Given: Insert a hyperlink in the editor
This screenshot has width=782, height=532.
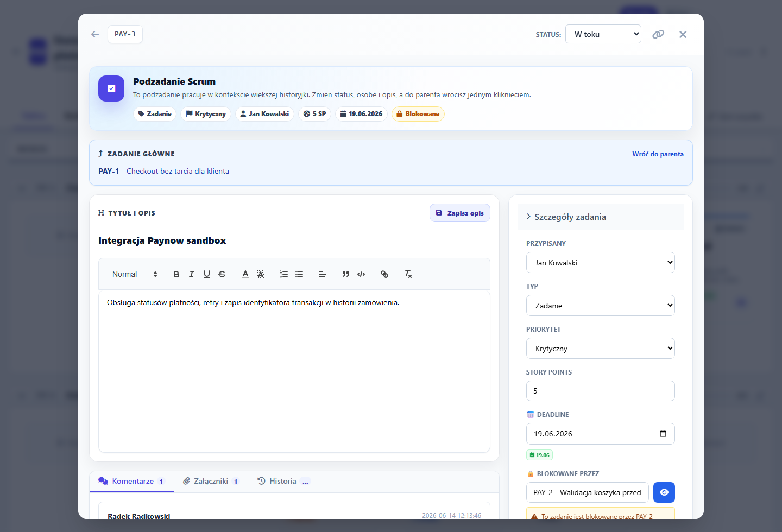Looking at the screenshot, I should (x=384, y=274).
